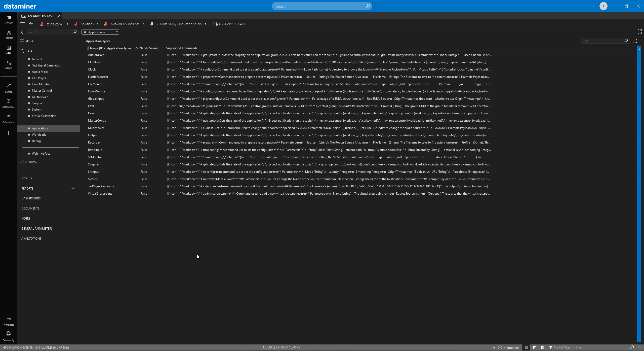
Task: Open the Surveyor sidebar icon
Action: tap(9, 19)
